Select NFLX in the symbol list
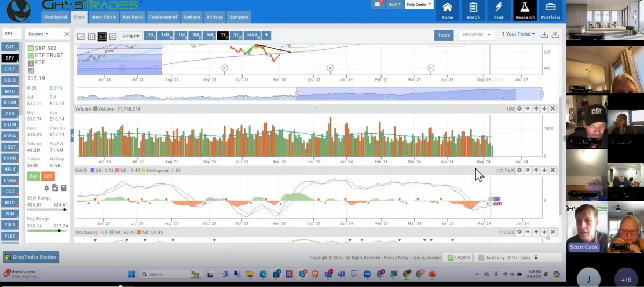This screenshot has height=287, width=644. coord(10,169)
